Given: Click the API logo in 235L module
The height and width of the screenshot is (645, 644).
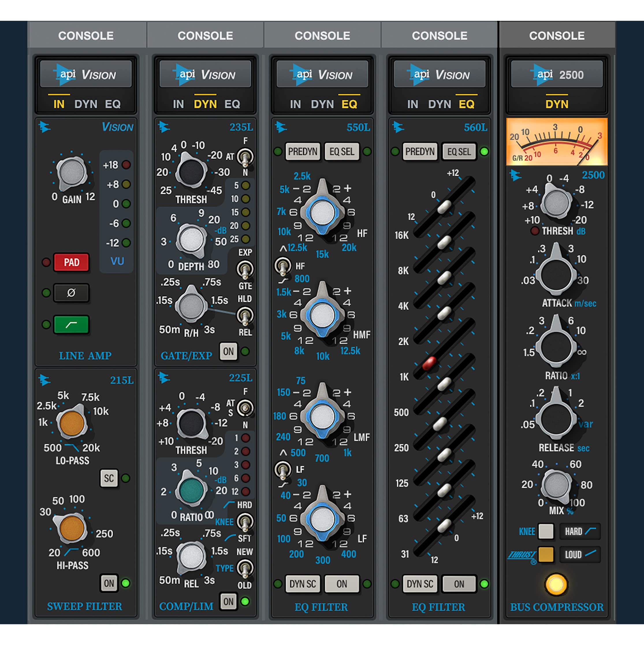Looking at the screenshot, I should [x=163, y=127].
